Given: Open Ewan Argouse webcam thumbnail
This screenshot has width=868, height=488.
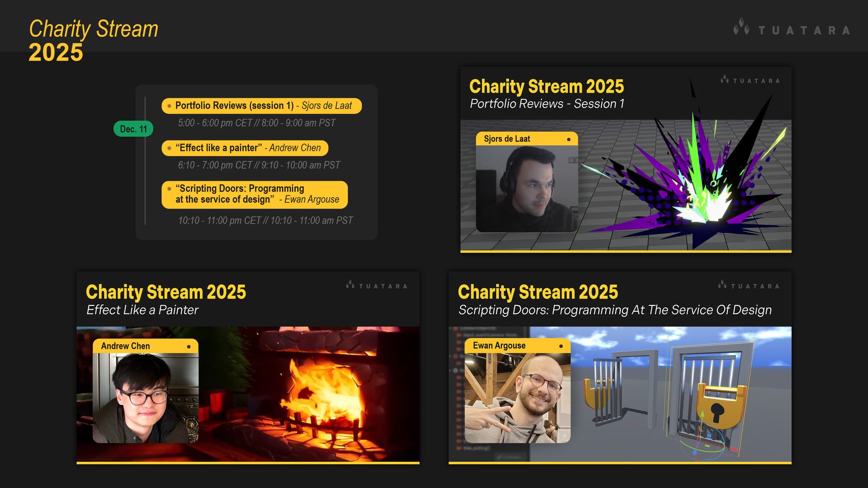Looking at the screenshot, I should [517, 397].
